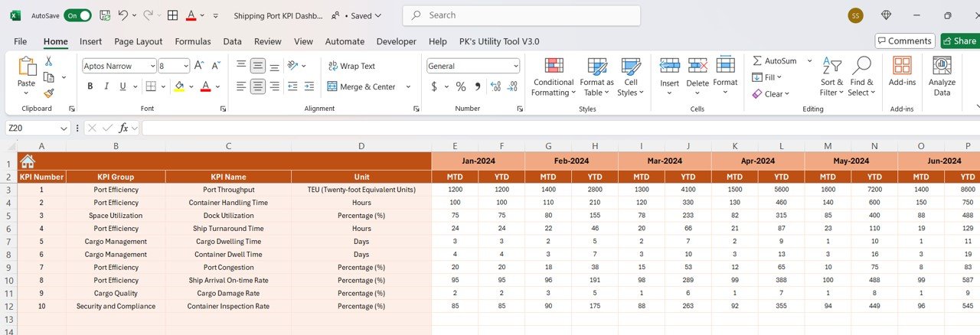Screen dimensions: 980x335
Task: Click the Insert cells icon
Action: pyautogui.click(x=669, y=66)
